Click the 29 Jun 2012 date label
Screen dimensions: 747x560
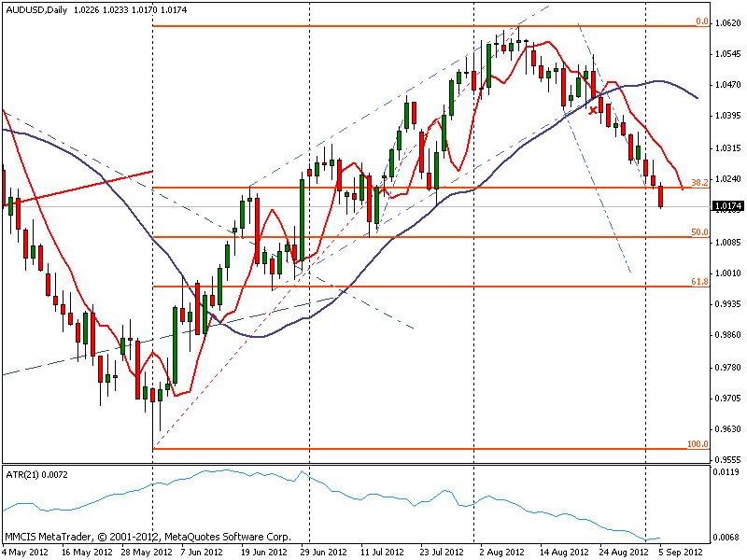(323, 553)
